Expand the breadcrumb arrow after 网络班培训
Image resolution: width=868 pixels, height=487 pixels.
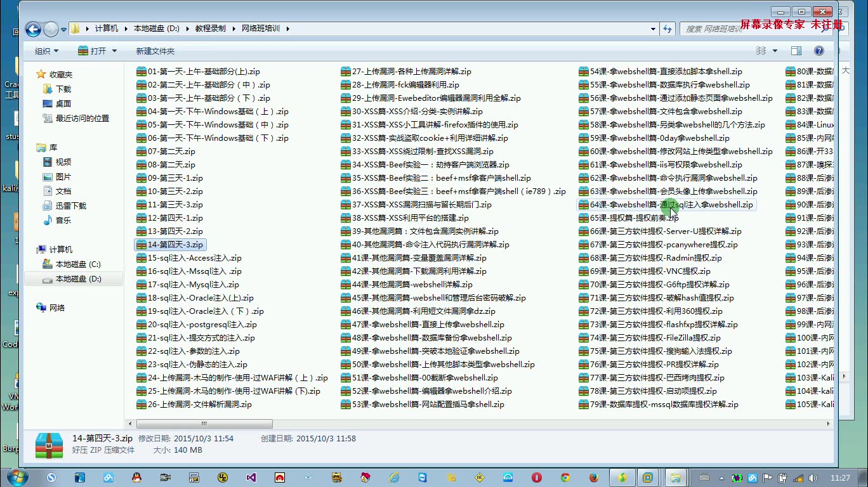tap(287, 29)
